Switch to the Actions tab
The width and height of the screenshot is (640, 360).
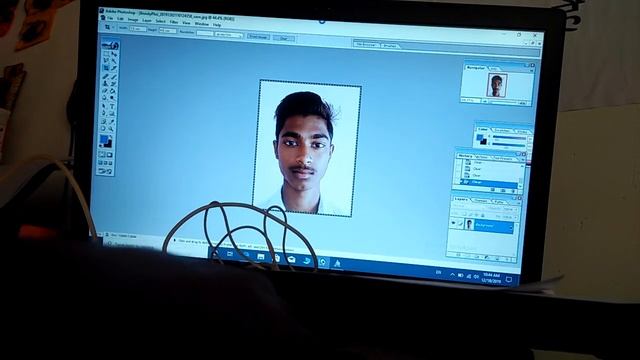click(482, 157)
